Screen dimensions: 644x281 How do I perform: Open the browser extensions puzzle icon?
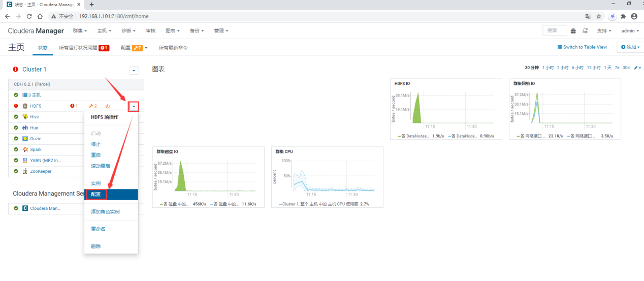click(x=623, y=16)
